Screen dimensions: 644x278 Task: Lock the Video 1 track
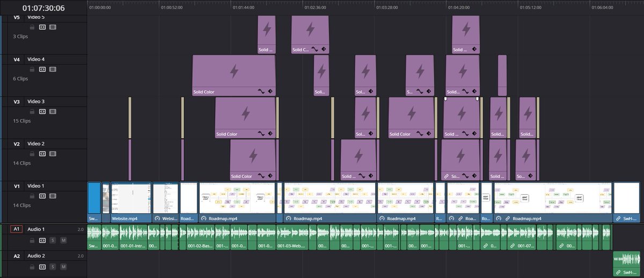(x=32, y=195)
